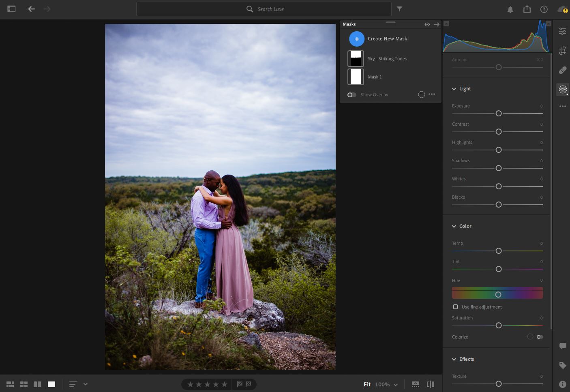This screenshot has height=392, width=570.
Task: Click the Exposure slider handle
Action: (x=499, y=114)
